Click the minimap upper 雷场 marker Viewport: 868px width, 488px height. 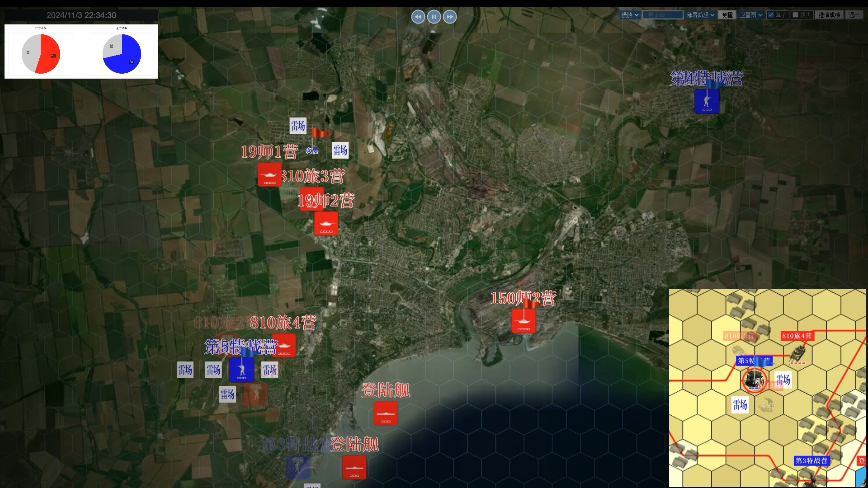coord(783,380)
